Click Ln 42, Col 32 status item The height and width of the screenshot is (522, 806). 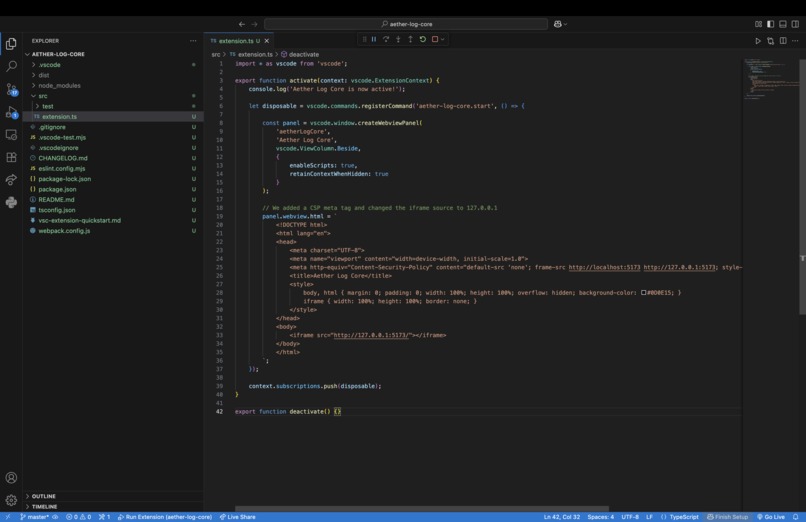(x=561, y=517)
